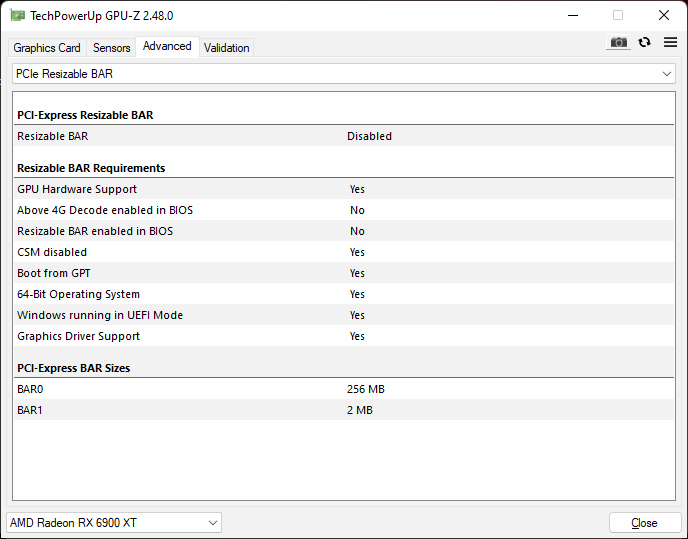
Task: Minimize the GPU-Z window
Action: point(573,15)
